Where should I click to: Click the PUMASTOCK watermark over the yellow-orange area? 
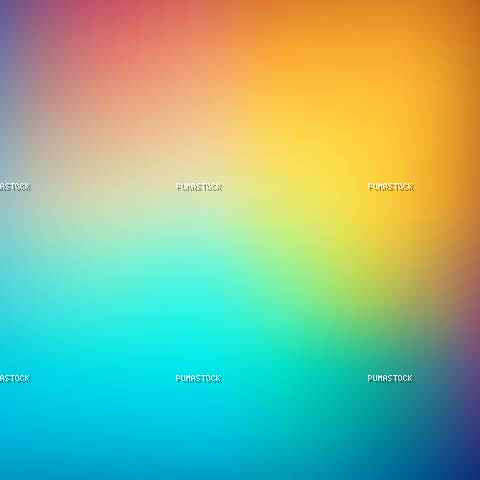(x=391, y=187)
